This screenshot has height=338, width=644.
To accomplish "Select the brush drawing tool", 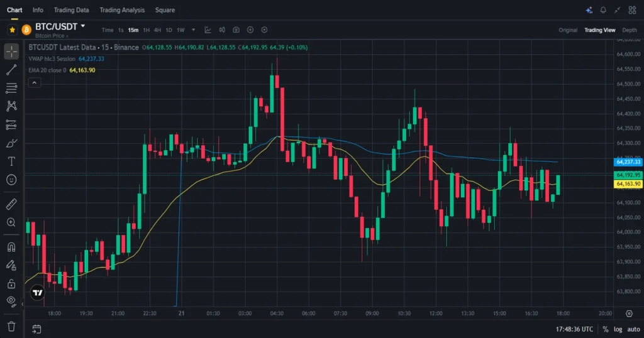I will coord(11,143).
